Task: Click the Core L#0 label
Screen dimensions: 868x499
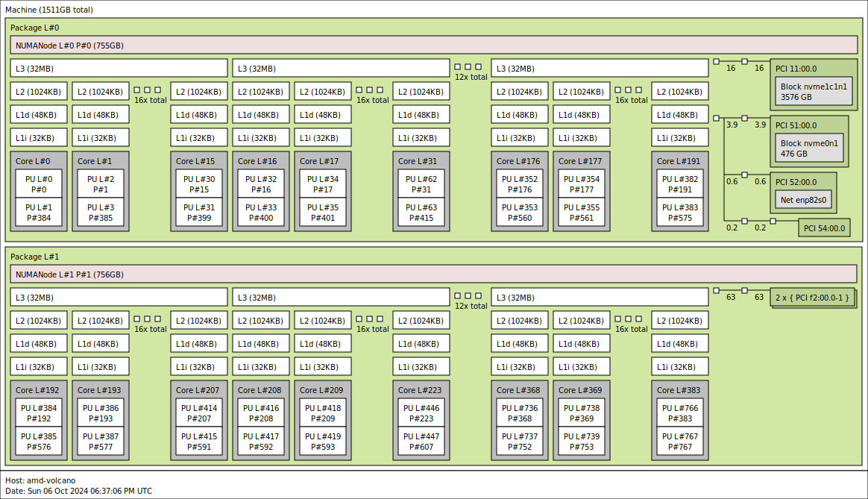Action: coord(33,161)
